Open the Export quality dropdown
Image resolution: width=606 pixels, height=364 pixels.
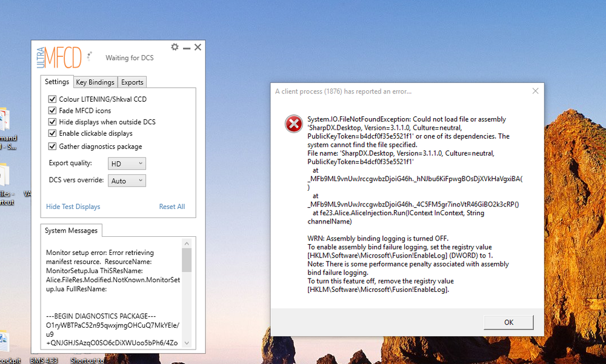pos(127,163)
